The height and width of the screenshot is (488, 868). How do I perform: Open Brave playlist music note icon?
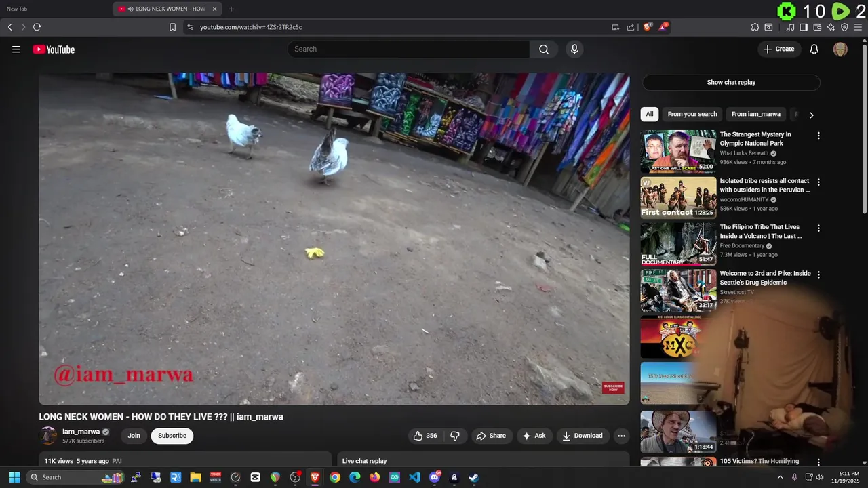tap(790, 27)
